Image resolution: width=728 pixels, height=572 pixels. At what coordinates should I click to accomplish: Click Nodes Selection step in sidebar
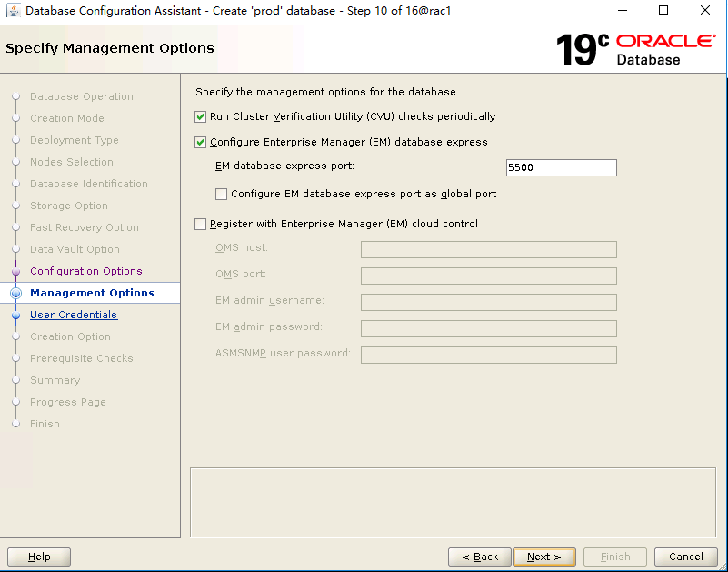(x=72, y=162)
